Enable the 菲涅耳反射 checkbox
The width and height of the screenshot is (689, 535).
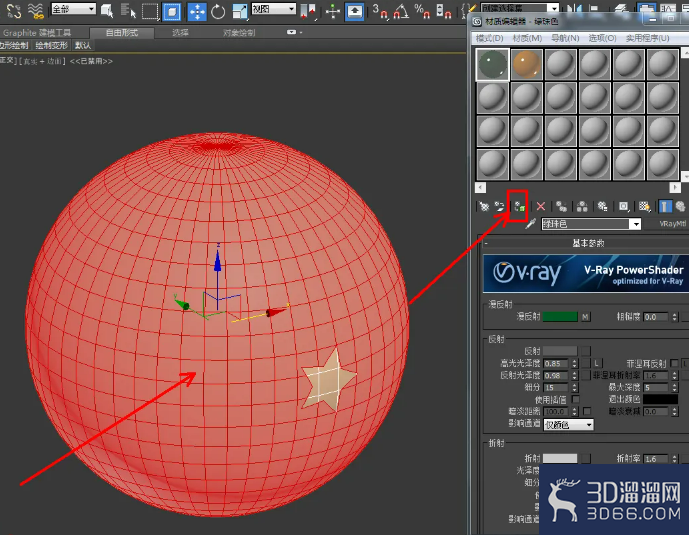(x=674, y=363)
